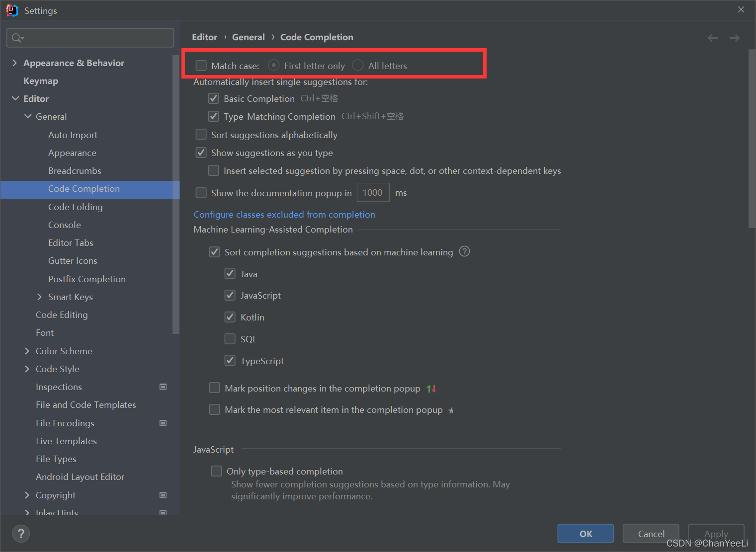Focus the settings search field
Viewport: 756px width, 552px height.
pos(90,38)
